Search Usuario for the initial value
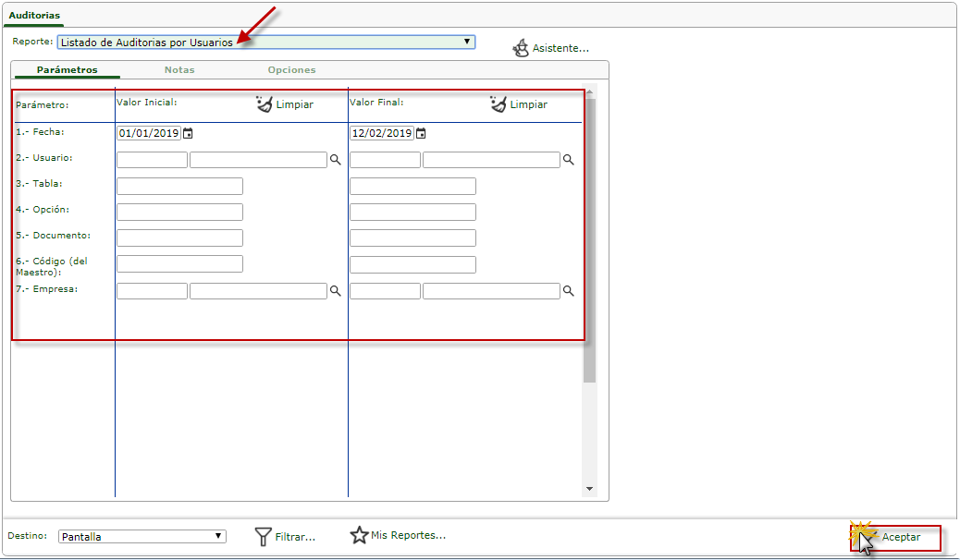The image size is (960, 560). pos(336,160)
